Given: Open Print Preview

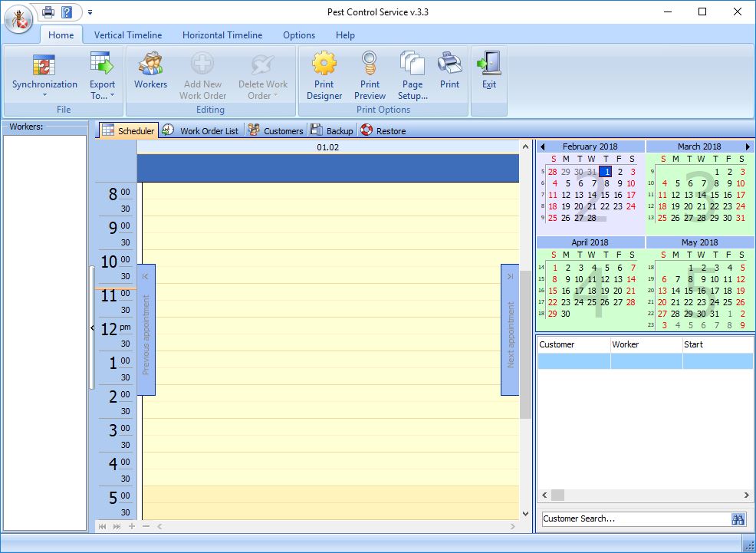Looking at the screenshot, I should tap(370, 73).
